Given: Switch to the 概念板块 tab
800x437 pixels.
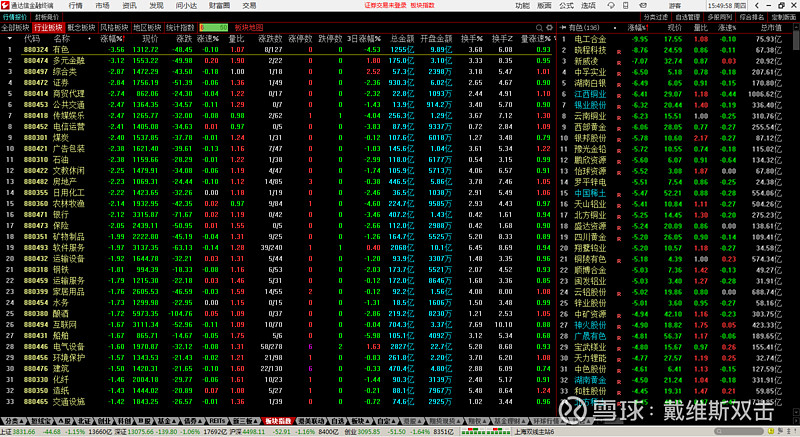Looking at the screenshot, I should (81, 28).
